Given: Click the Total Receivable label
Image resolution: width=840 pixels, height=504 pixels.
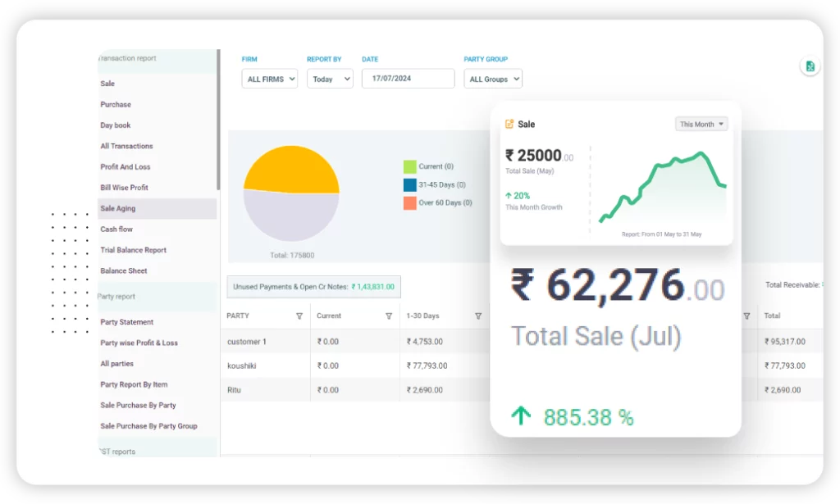Looking at the screenshot, I should pyautogui.click(x=792, y=285).
